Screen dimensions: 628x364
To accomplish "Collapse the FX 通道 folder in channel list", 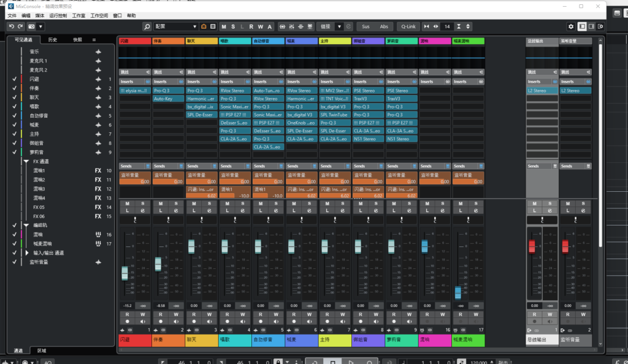I will pos(25,161).
